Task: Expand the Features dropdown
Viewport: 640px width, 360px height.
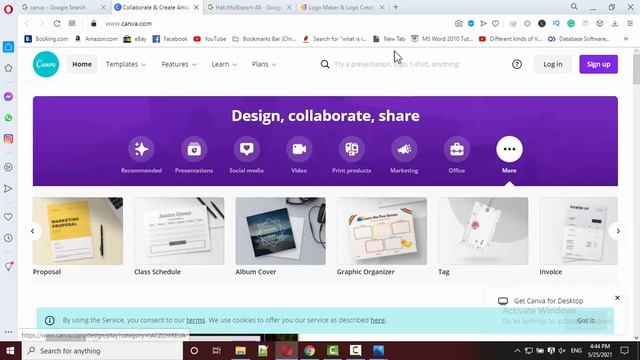Action: click(179, 64)
